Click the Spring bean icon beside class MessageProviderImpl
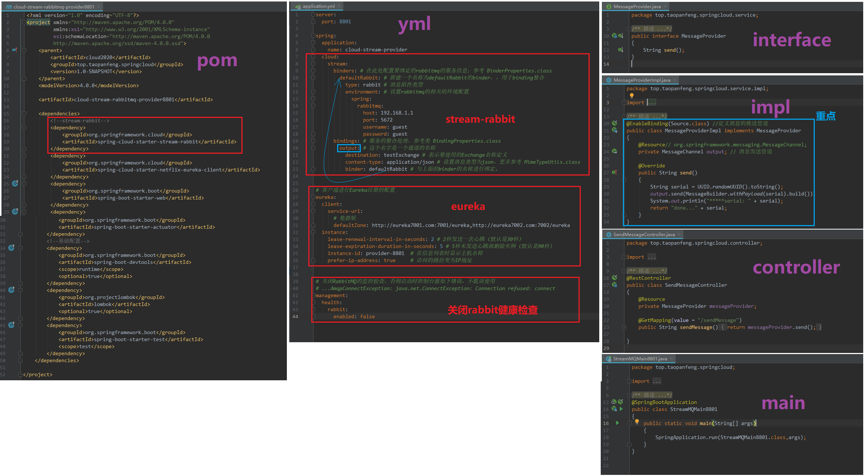 (614, 130)
